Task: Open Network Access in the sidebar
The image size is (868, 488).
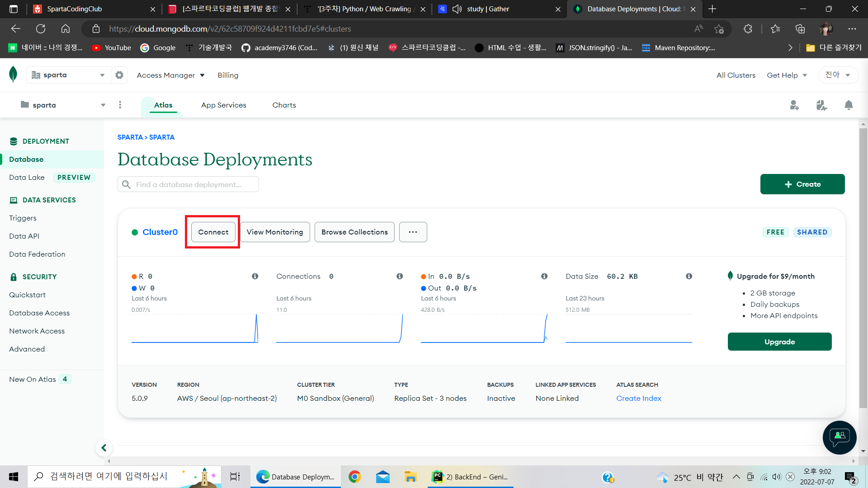Action: point(37,331)
